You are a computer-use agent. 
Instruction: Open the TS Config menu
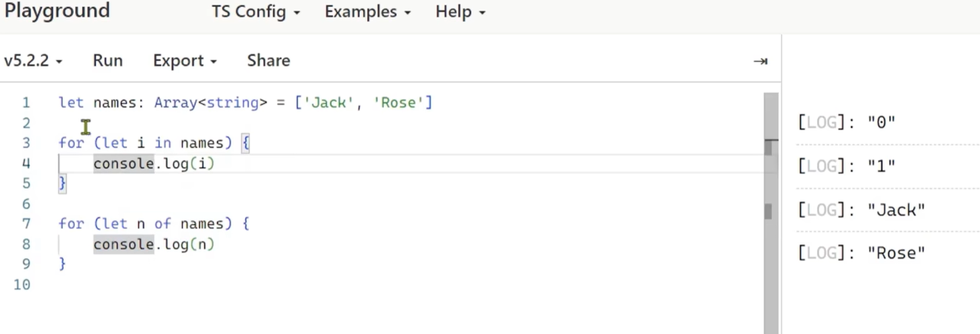[255, 12]
